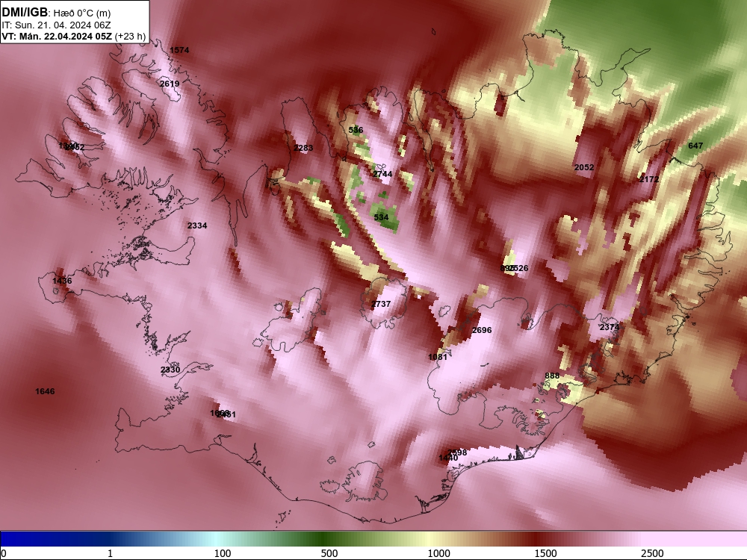The image size is (747, 560).
Task: Click the title text "DMI/IGB: Hæð 0°C (m)"
Action: tap(56, 13)
